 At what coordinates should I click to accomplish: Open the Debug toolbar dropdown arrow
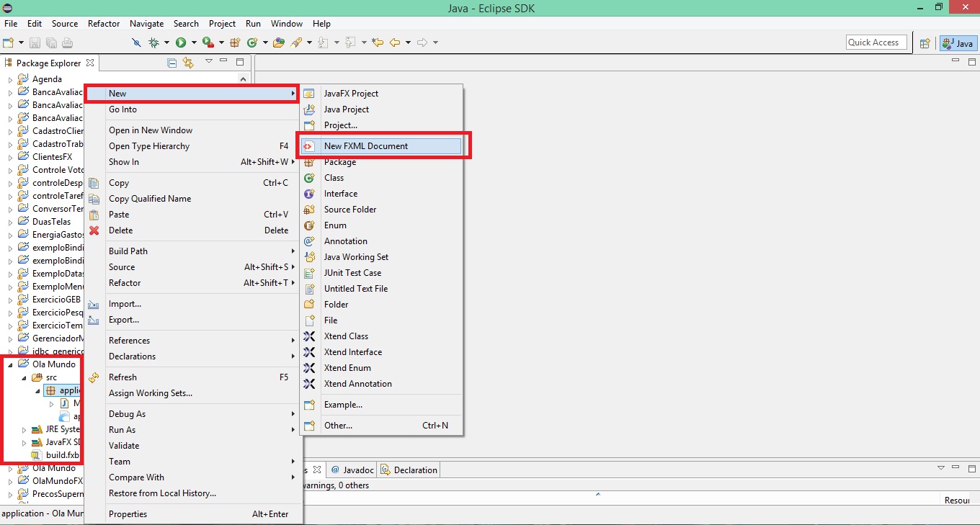tap(166, 42)
